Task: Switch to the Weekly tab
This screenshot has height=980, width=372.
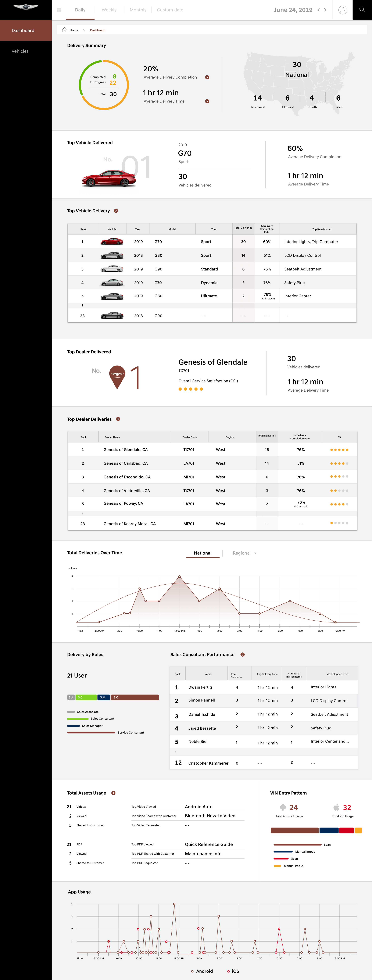Action: pyautogui.click(x=109, y=10)
